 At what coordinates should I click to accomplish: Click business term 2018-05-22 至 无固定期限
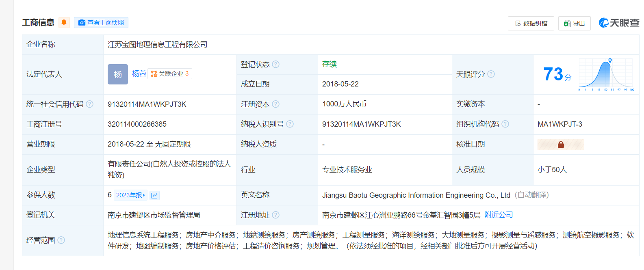(149, 144)
